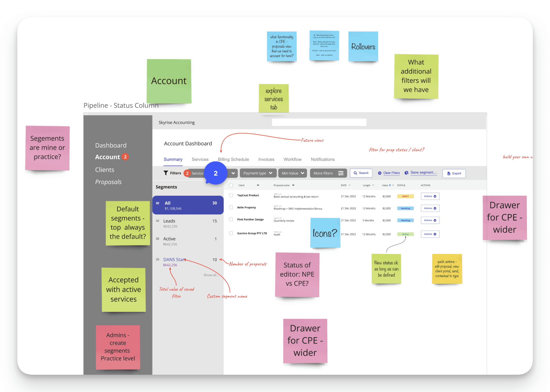
Task: Click the Show all... link in Segments
Action: click(211, 275)
